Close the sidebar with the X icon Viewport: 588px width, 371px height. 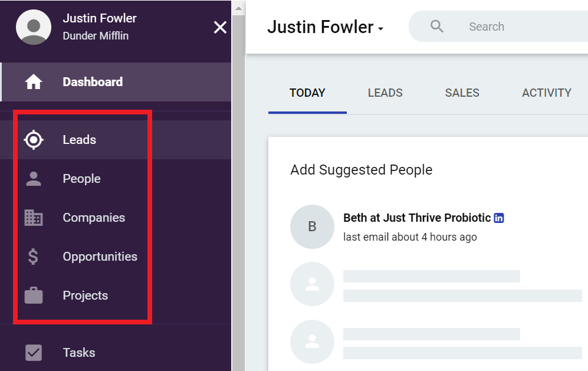coord(220,27)
